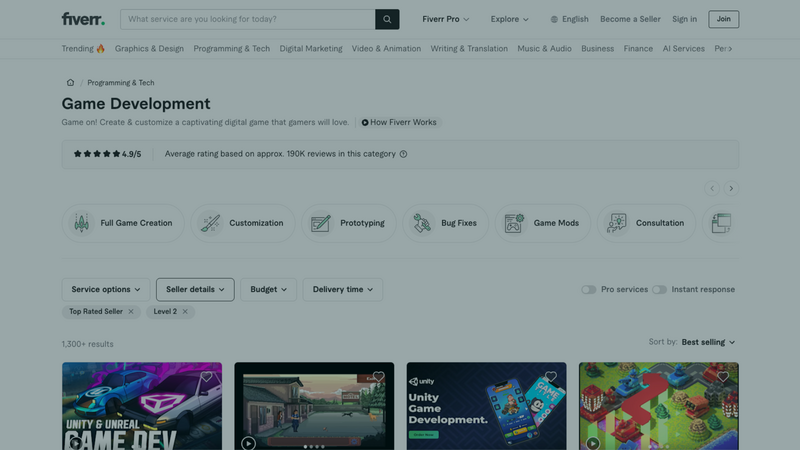Open Finance category

pos(638,49)
